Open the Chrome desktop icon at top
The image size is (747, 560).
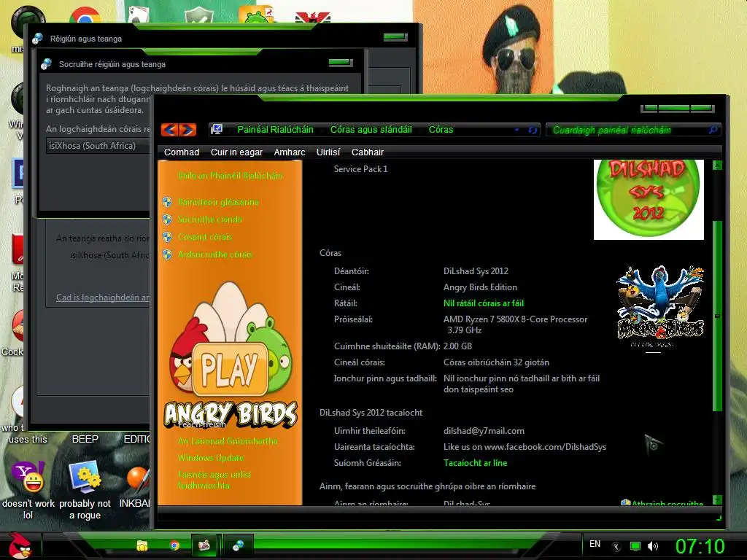point(85,15)
